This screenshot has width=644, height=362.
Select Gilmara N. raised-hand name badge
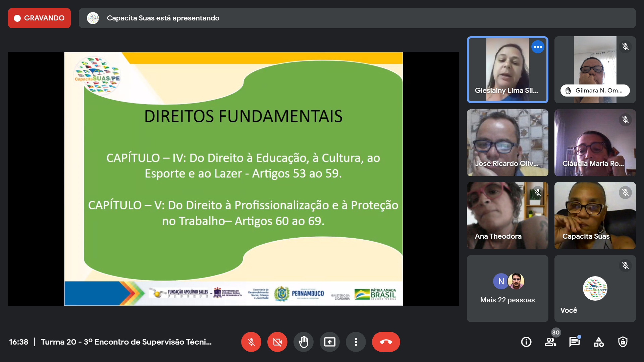coord(595,90)
